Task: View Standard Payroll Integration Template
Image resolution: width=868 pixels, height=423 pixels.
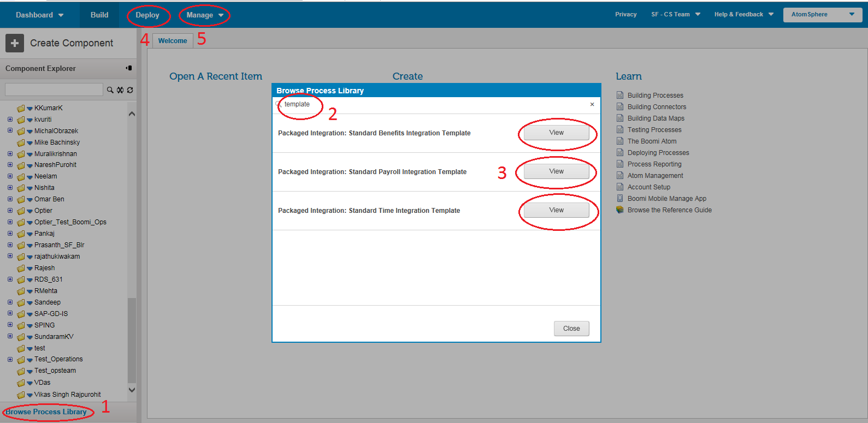Action: pos(556,171)
